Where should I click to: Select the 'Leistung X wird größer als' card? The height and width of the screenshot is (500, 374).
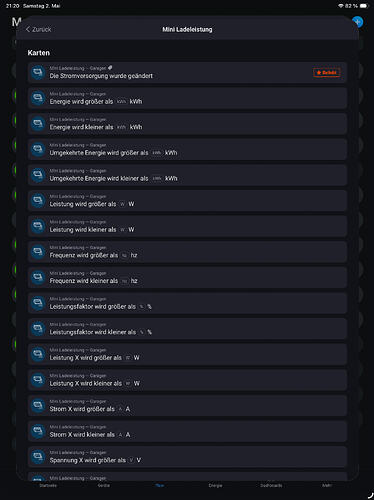point(187,354)
